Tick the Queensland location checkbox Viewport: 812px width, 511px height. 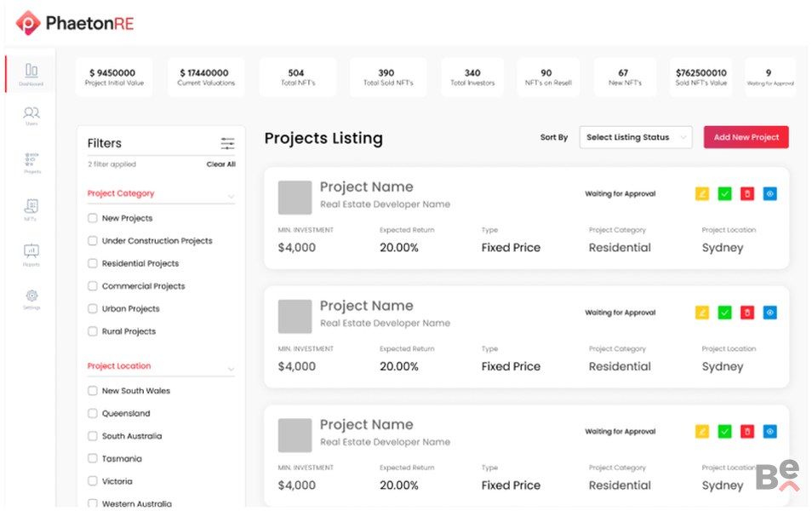[93, 413]
